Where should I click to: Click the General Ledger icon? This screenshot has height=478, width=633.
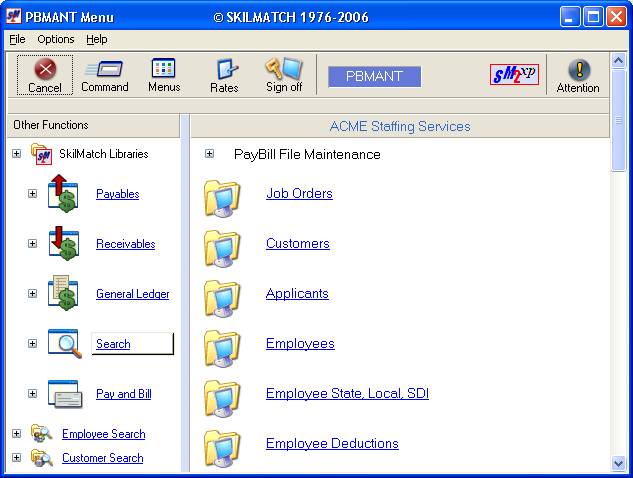[63, 293]
